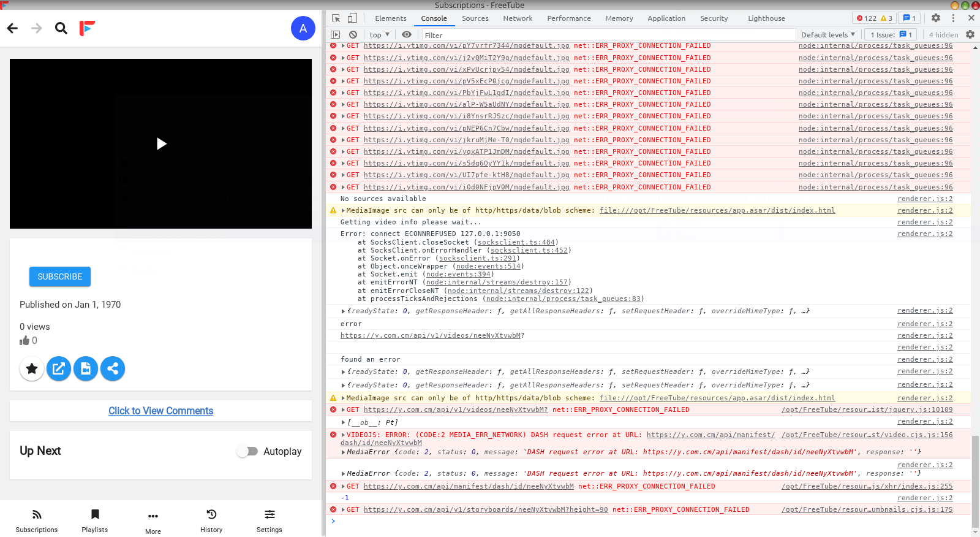Screen dimensions: 980x537
Task: Save video with the star icon
Action: pos(32,368)
